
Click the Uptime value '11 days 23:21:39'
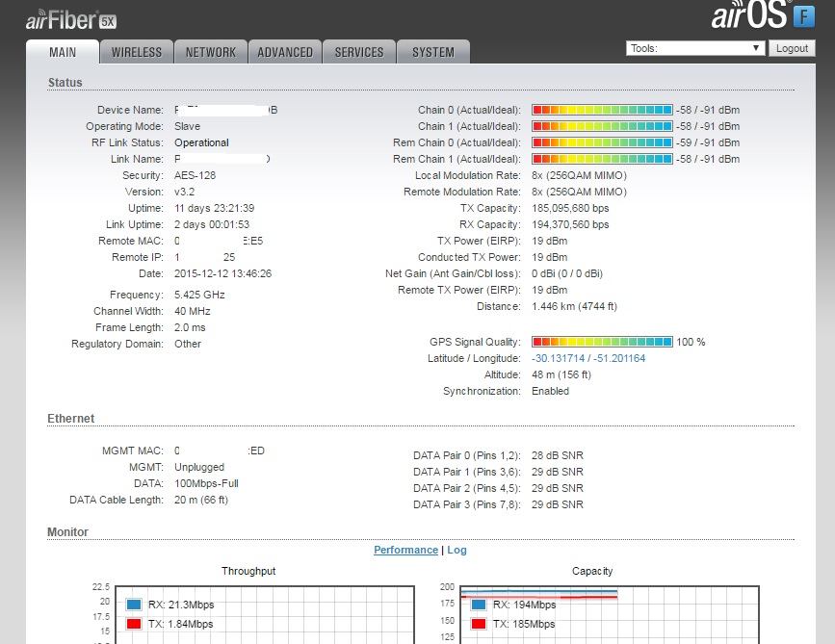coord(215,208)
